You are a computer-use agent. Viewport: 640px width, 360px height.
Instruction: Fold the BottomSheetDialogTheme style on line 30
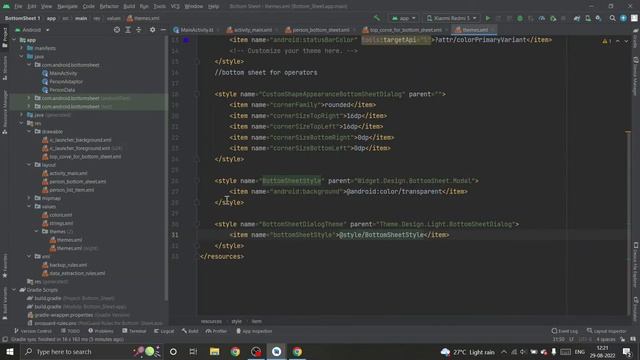point(197,224)
